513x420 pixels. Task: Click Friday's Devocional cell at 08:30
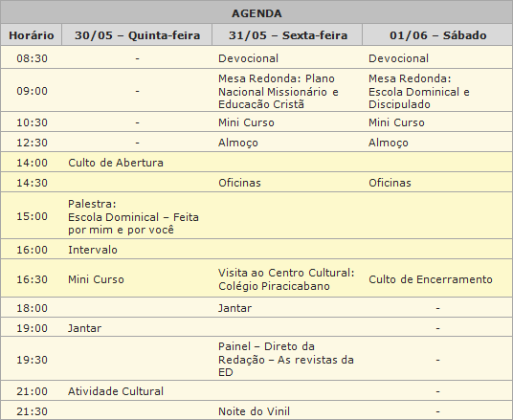click(x=248, y=58)
